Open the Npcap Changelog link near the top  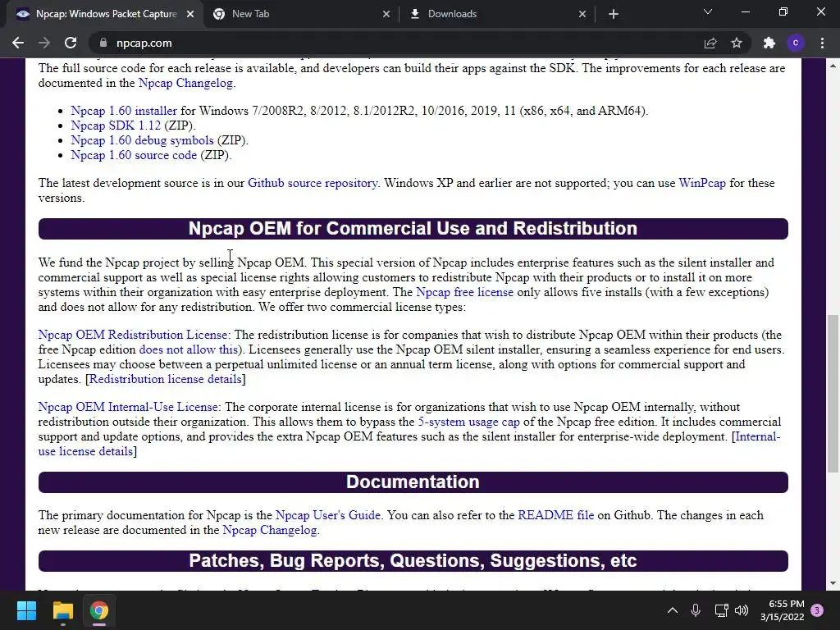pos(186,83)
